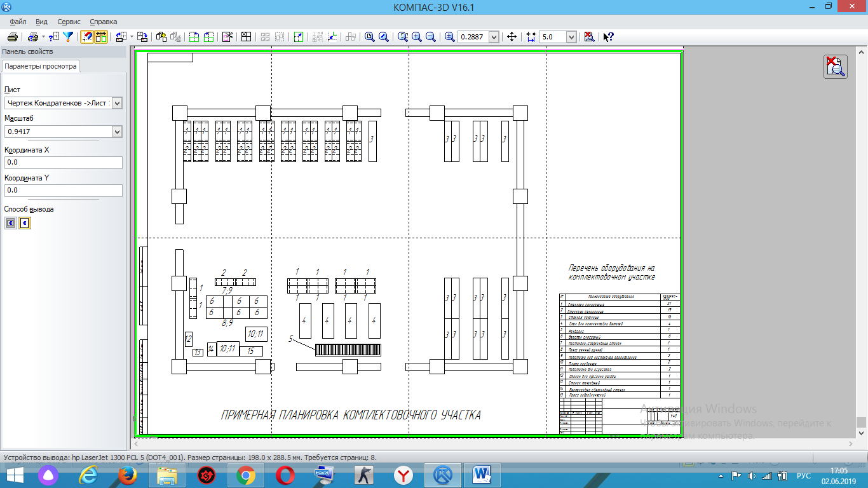Viewport: 868px width, 488px height.
Task: Open the Масштаб scale dropdown
Action: [116, 132]
